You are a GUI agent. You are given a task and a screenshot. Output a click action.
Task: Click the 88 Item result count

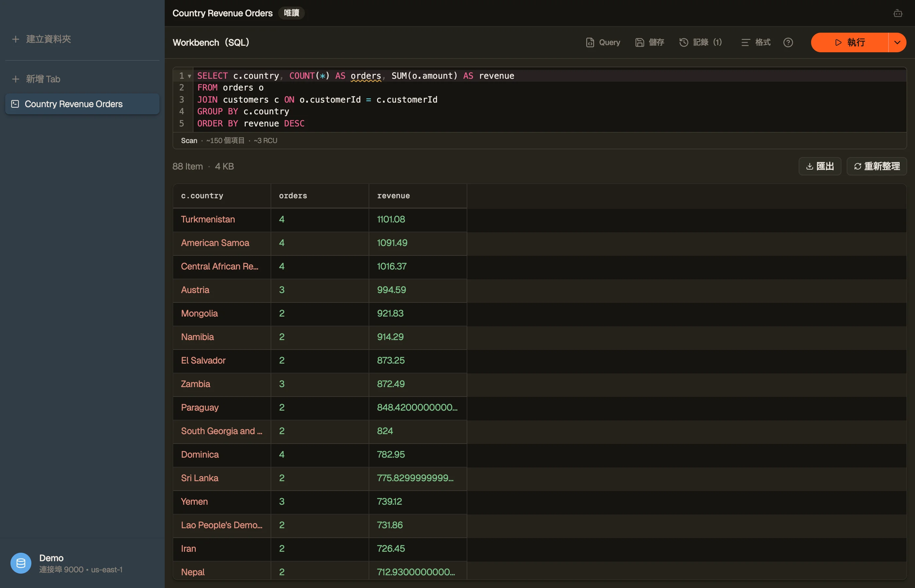click(188, 167)
